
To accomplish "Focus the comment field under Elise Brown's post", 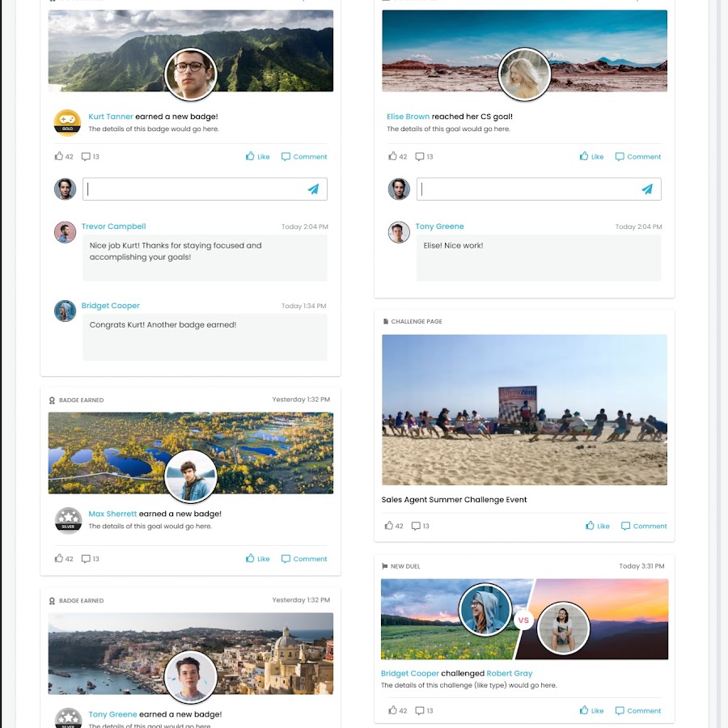I will click(539, 189).
